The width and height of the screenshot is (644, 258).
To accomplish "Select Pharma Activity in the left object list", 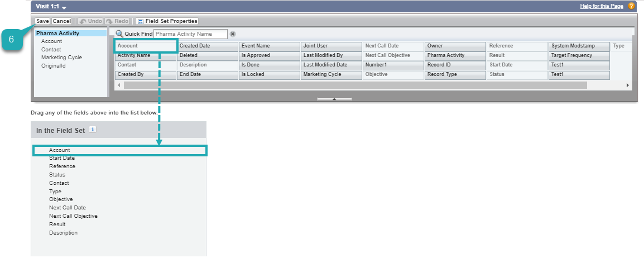I will click(x=57, y=34).
